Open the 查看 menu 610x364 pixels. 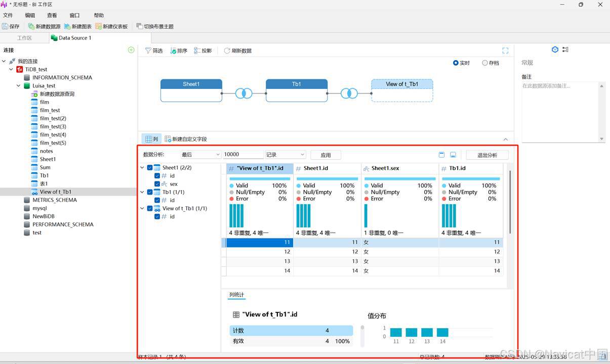(x=52, y=15)
